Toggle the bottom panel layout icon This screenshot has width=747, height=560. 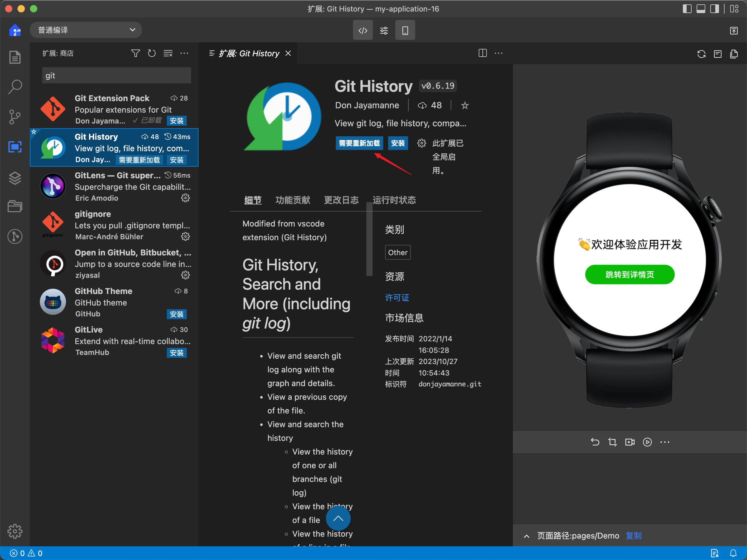point(701,9)
